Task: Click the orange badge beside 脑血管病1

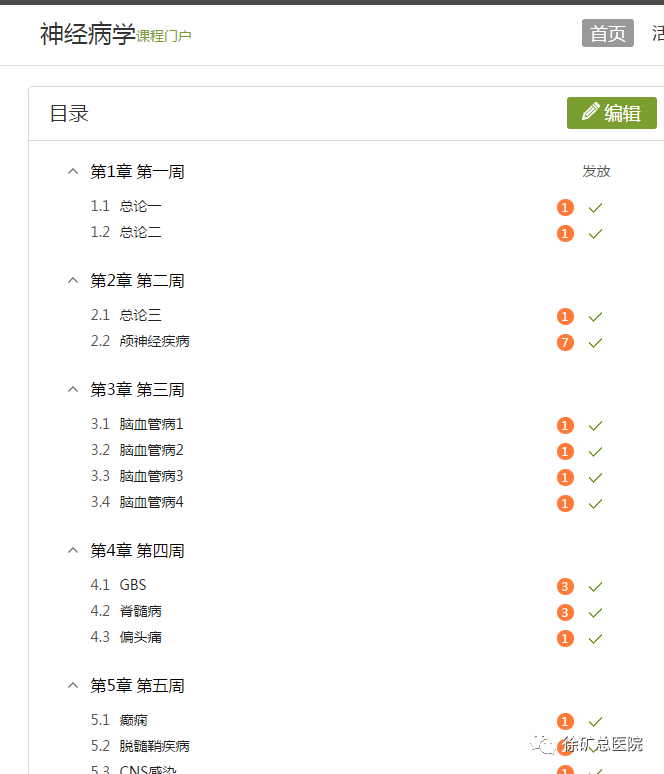Action: (x=565, y=426)
